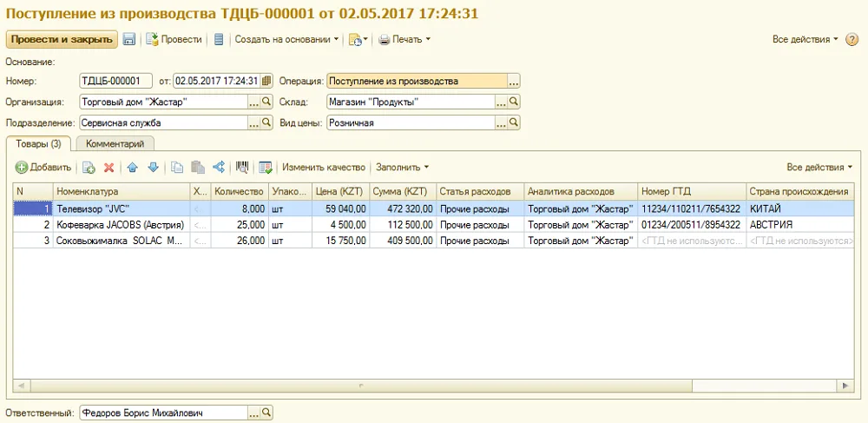Move row down with blue arrow

click(154, 168)
